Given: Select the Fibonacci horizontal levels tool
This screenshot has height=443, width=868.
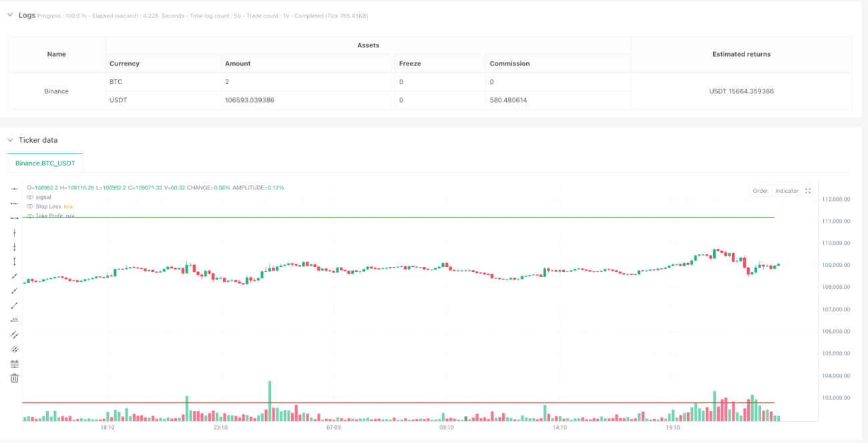Looking at the screenshot, I should (x=15, y=364).
